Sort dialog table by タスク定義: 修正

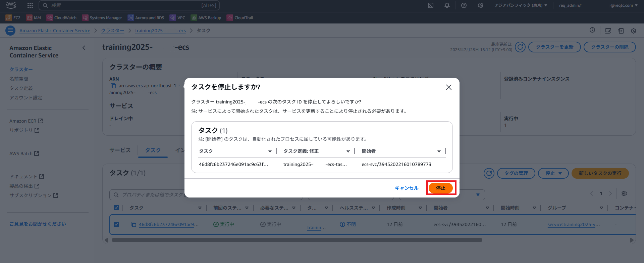[x=348, y=151]
